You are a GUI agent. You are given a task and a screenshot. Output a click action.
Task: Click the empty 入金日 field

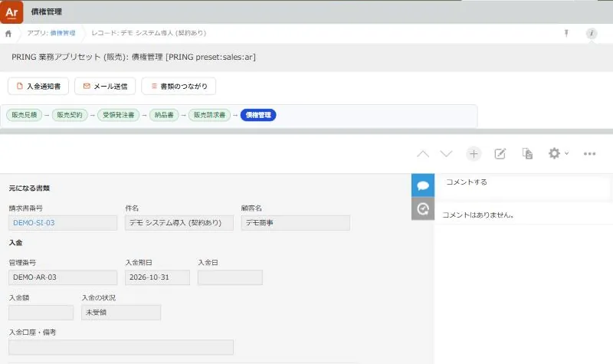click(x=230, y=277)
